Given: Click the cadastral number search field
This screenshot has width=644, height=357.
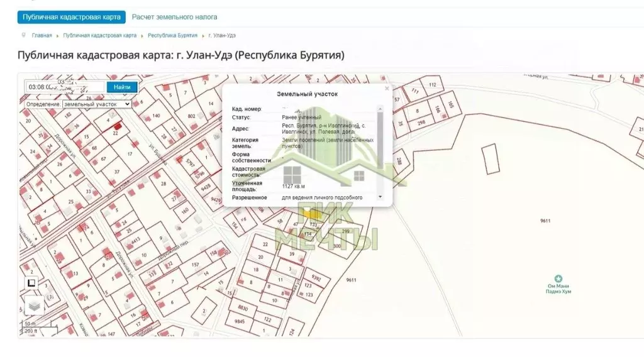Looking at the screenshot, I should [x=64, y=87].
